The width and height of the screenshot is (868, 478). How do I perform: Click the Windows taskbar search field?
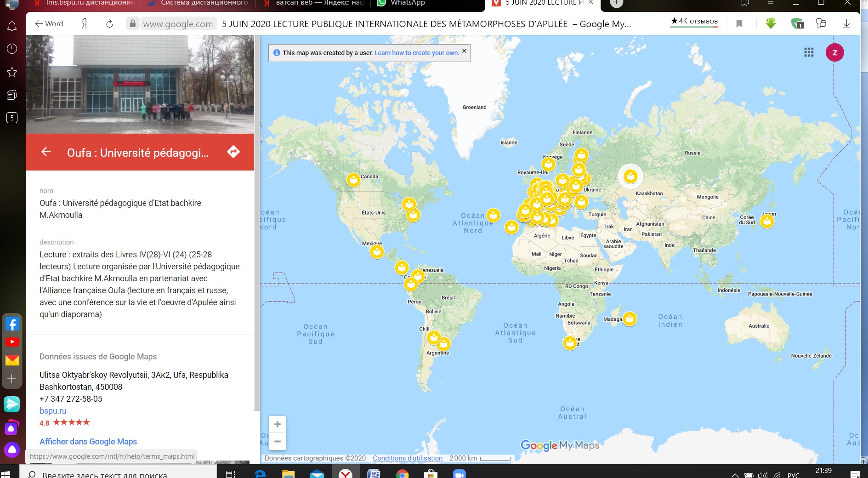tap(115, 474)
